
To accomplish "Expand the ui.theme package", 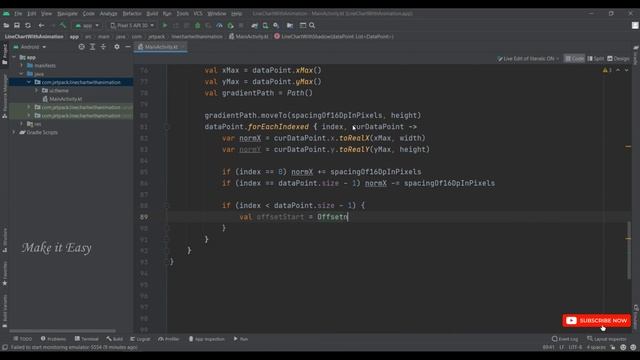I will [36, 90].
